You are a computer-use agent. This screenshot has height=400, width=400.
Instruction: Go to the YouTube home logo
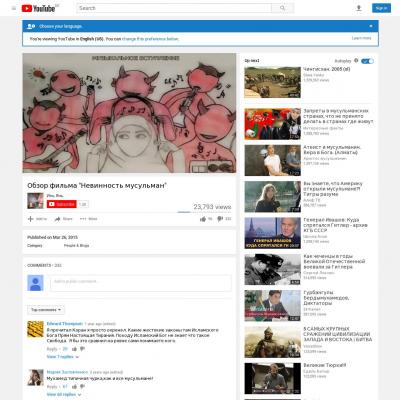pos(38,8)
